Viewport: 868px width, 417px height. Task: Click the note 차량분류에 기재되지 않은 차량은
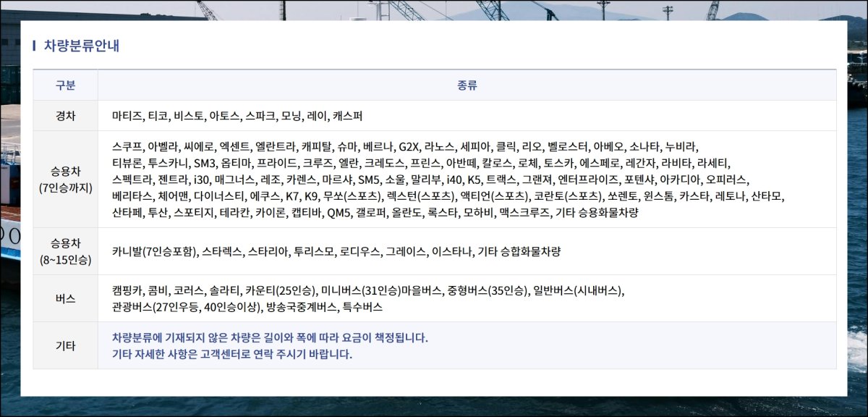tap(271, 337)
